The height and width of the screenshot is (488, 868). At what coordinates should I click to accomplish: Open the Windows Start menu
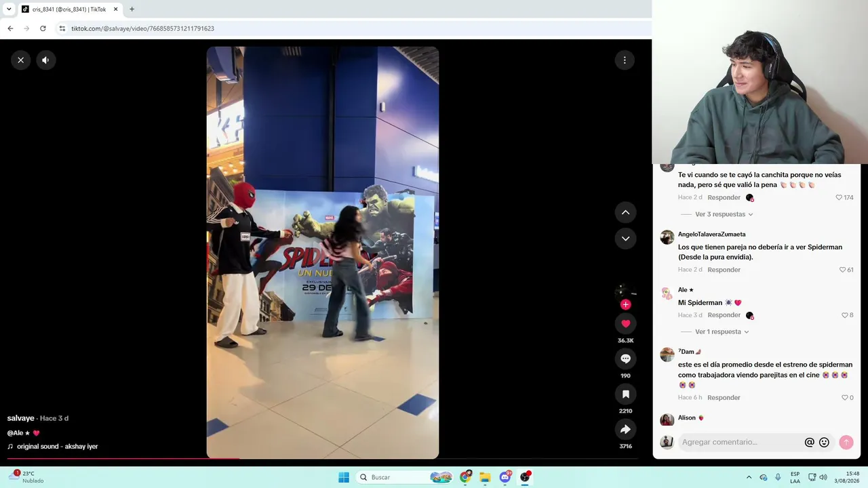tap(344, 477)
